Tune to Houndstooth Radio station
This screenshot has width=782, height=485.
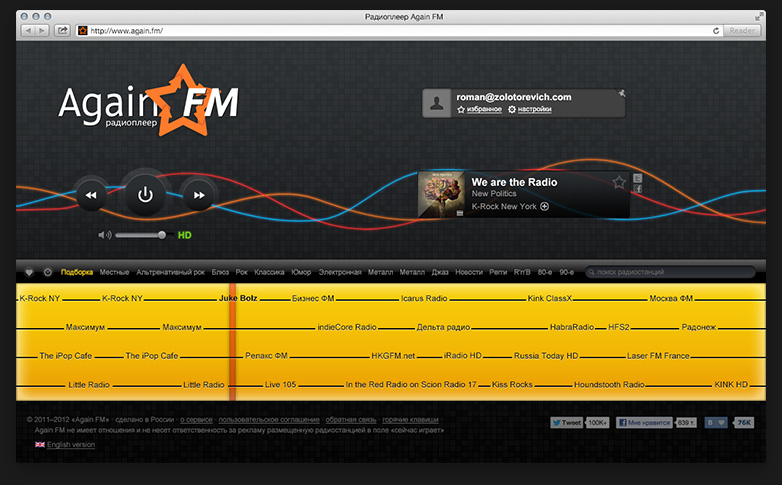pos(609,385)
